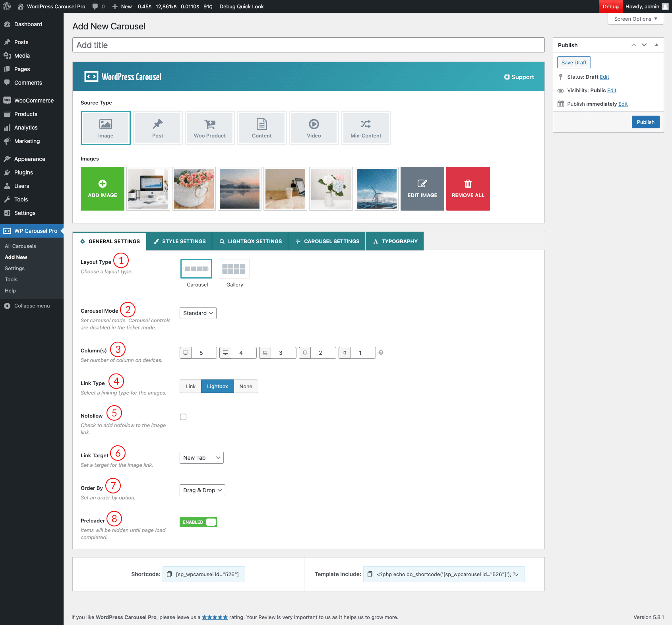
Task: Toggle the Preloader enabled switch
Action: (x=198, y=522)
